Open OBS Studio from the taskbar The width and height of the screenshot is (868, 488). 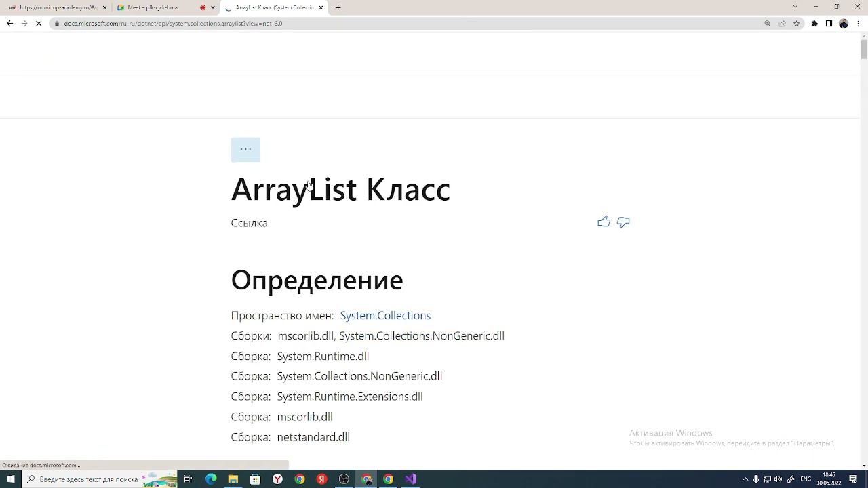coord(344,479)
